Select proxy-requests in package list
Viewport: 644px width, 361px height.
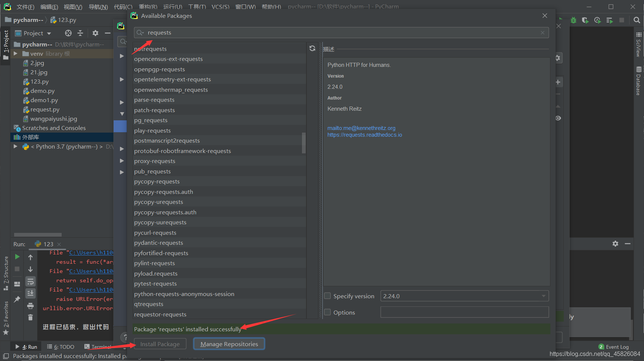[219, 161]
